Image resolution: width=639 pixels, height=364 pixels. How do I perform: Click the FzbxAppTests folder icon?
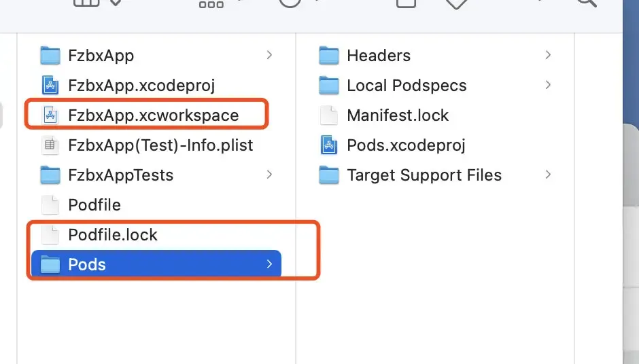[50, 175]
